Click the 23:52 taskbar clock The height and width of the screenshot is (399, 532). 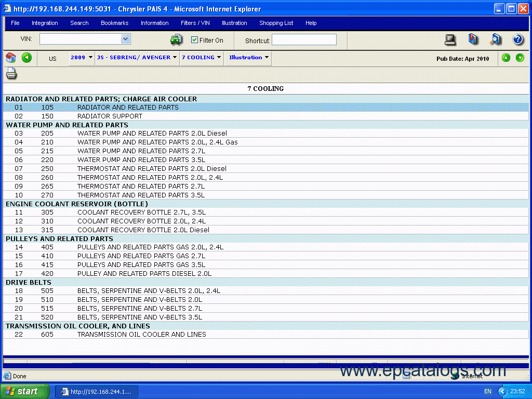click(x=518, y=392)
